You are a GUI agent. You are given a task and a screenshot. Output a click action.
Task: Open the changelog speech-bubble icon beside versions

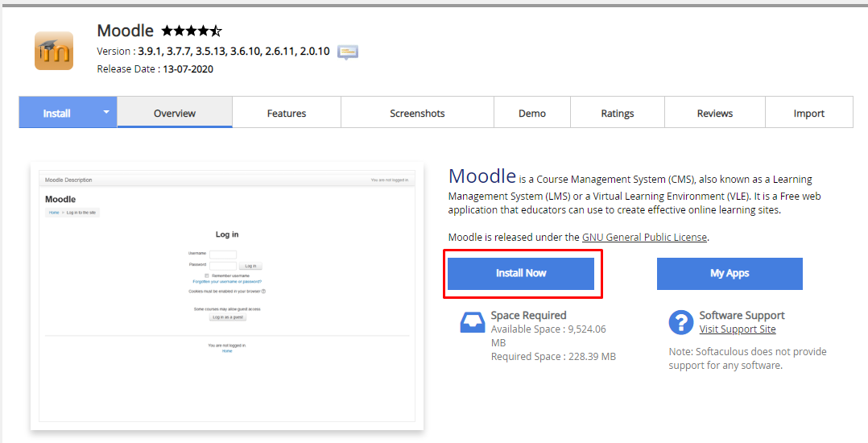point(348,52)
